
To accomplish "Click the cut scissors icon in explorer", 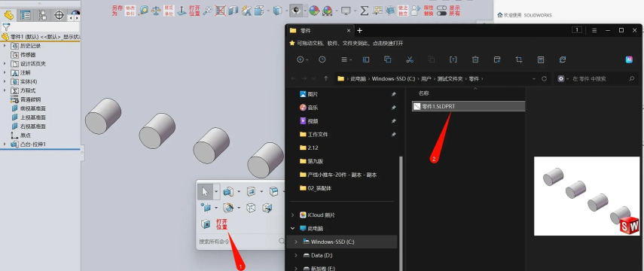I will tap(410, 59).
